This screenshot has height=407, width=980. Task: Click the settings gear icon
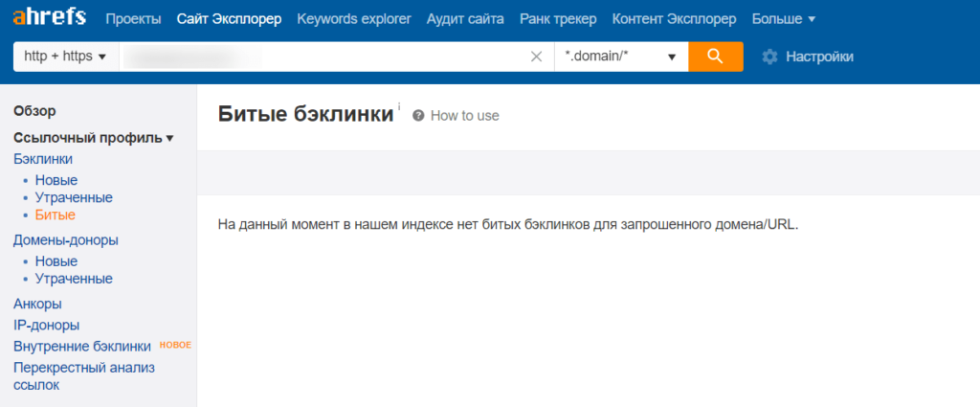click(770, 57)
